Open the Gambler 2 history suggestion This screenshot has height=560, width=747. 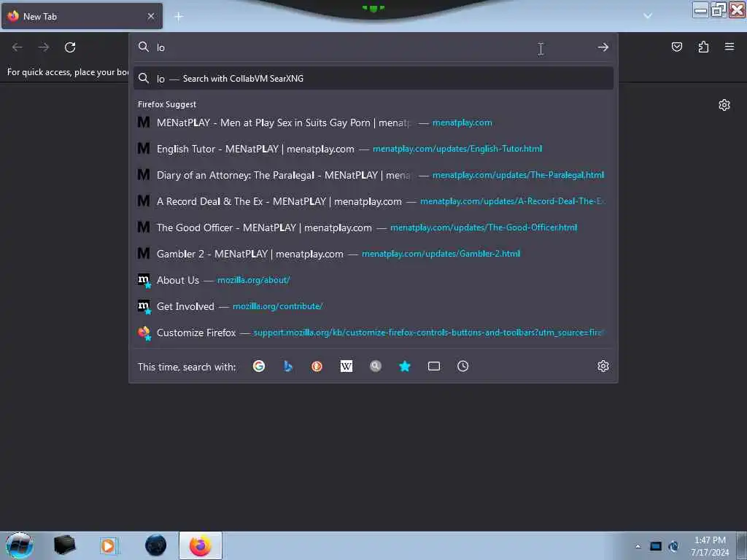click(373, 254)
